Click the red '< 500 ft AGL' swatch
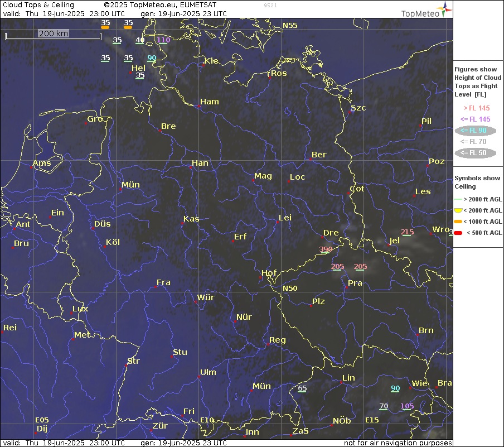This screenshot has width=504, height=447. (458, 233)
